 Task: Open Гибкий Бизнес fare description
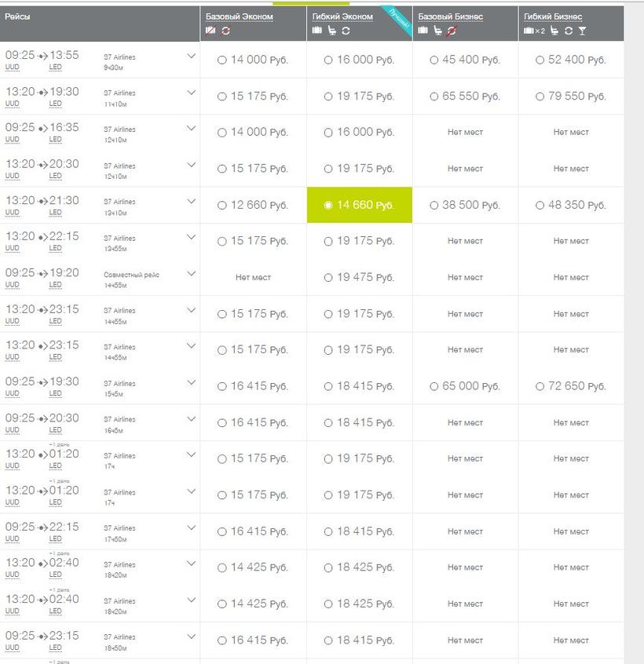click(553, 16)
